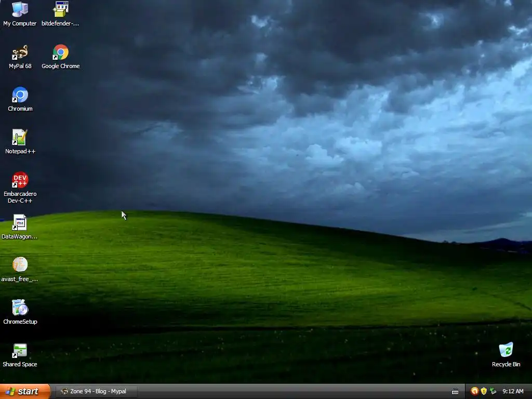Select the ChromeSetup installer icon

point(20,308)
